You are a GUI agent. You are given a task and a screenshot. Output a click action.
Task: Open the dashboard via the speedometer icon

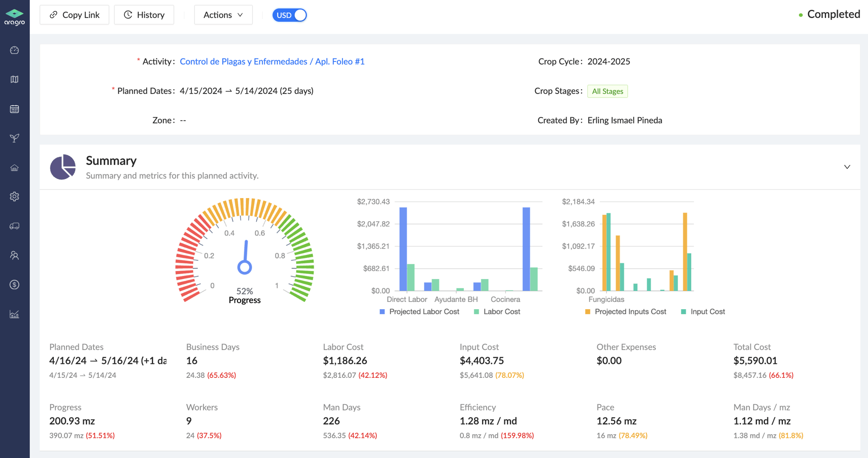tap(14, 50)
